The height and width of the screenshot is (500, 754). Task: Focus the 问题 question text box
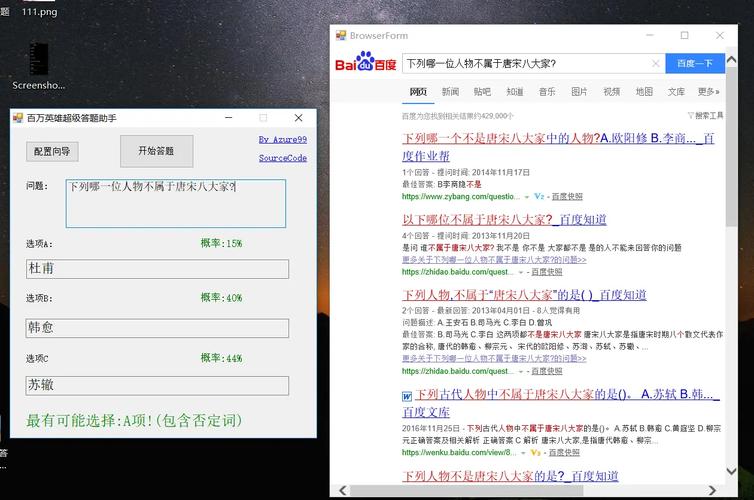[x=176, y=203]
